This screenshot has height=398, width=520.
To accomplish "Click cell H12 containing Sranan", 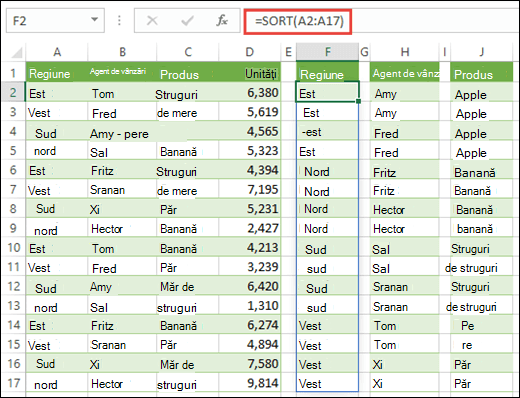I will pos(405,286).
